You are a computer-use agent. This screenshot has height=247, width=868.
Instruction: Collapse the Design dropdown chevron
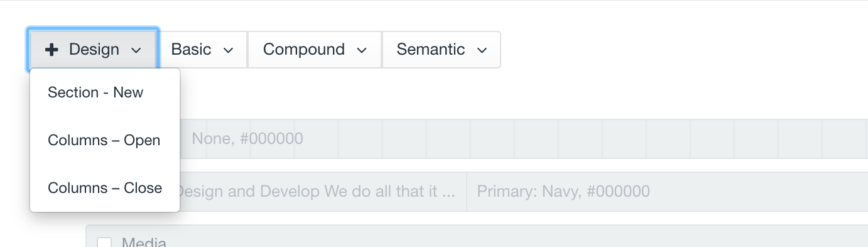pos(136,50)
